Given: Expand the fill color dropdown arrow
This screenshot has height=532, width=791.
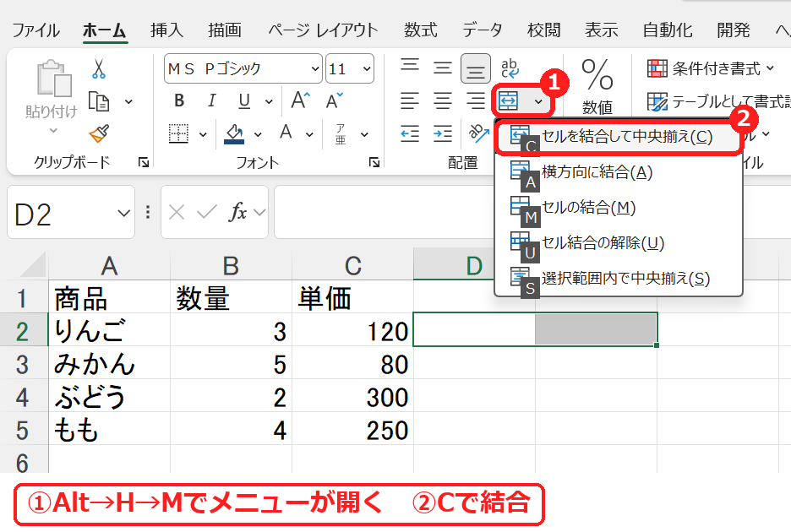Looking at the screenshot, I should 258,134.
